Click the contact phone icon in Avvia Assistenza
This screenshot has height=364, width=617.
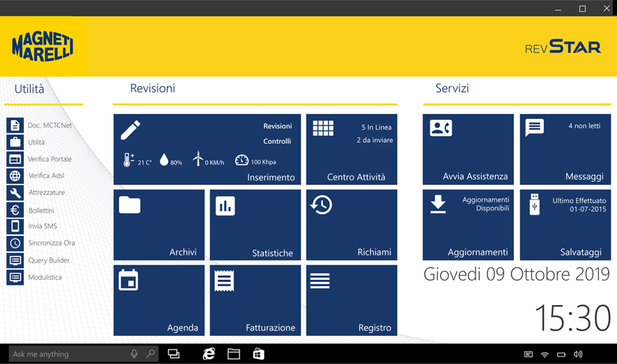coord(441,128)
